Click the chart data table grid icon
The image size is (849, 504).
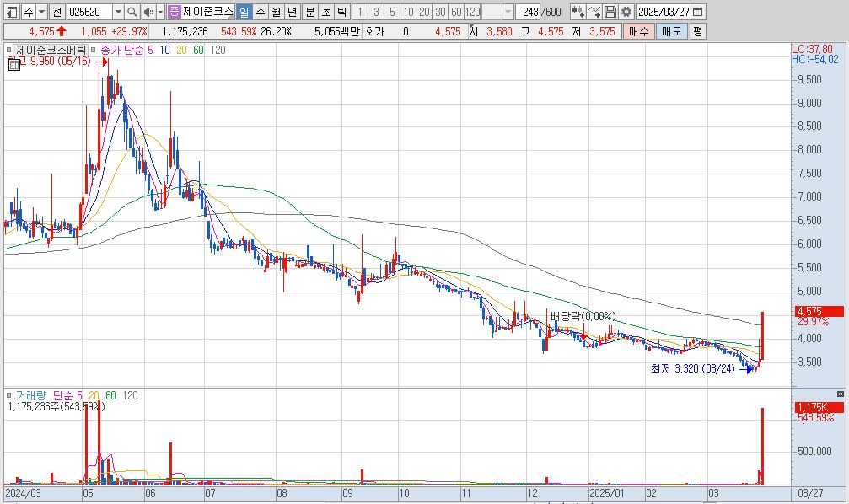(x=14, y=66)
